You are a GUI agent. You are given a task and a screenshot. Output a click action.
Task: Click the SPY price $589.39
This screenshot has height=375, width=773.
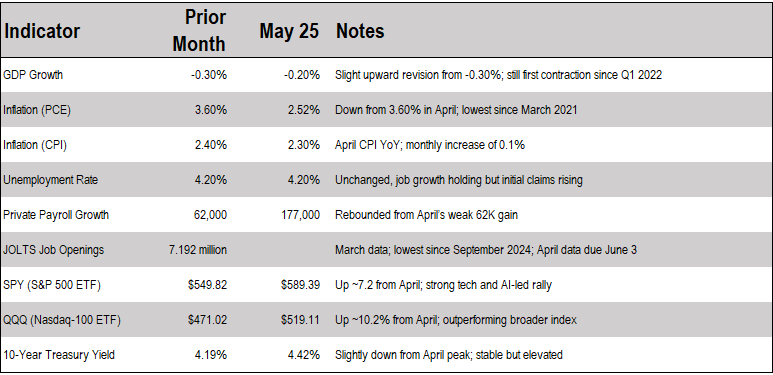pos(300,285)
